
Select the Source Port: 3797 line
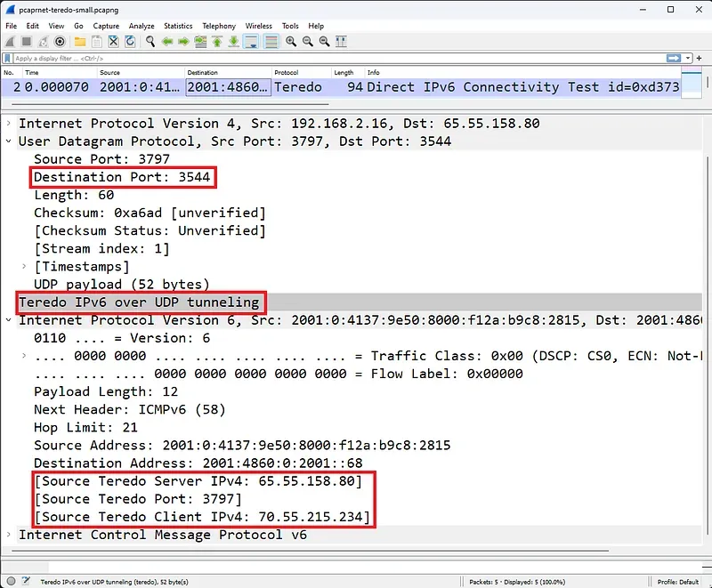[x=101, y=159]
